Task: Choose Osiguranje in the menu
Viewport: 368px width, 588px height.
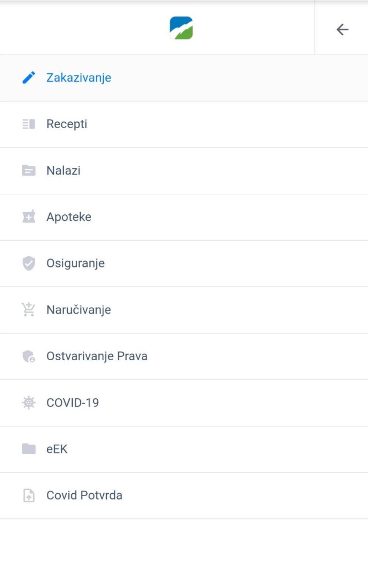Action: pos(75,263)
